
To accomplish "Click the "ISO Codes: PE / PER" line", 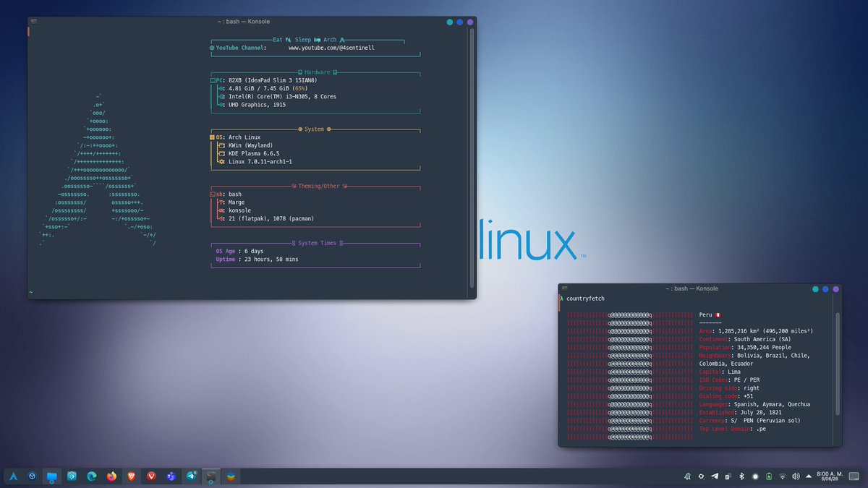I will (x=729, y=380).
